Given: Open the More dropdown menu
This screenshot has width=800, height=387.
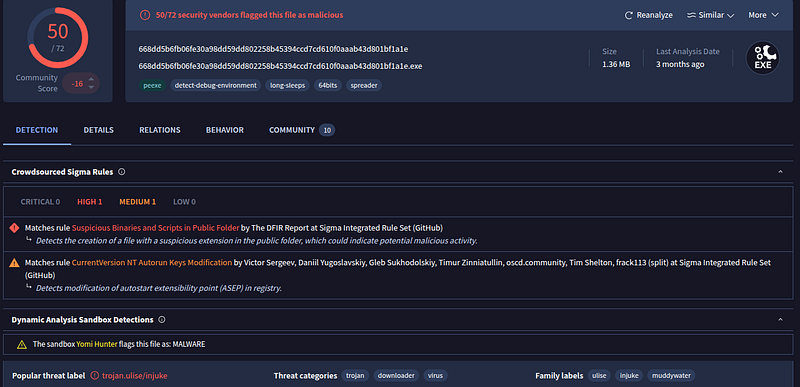Looking at the screenshot, I should coord(763,15).
